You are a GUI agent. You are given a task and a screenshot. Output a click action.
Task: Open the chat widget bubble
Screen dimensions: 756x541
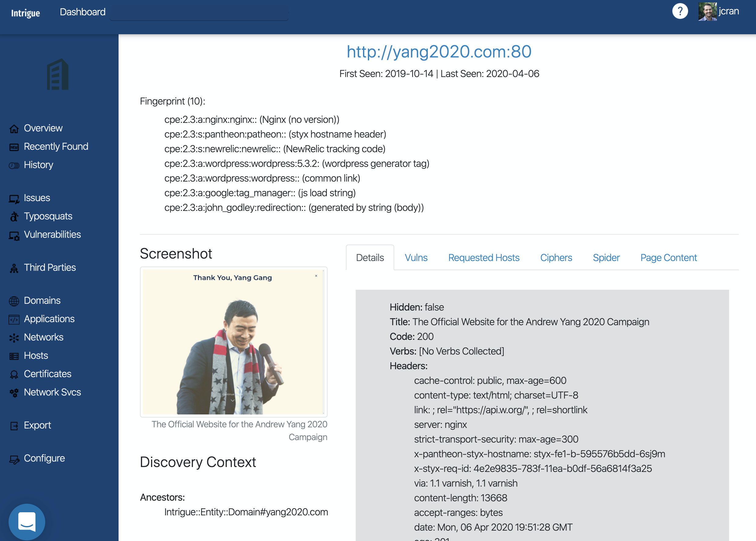(27, 521)
